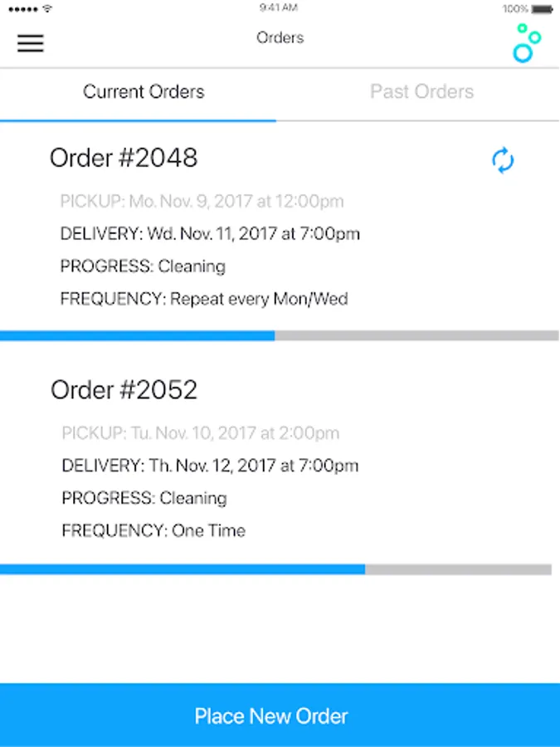
Task: Select the Order #2048 pickup date line
Action: click(202, 202)
